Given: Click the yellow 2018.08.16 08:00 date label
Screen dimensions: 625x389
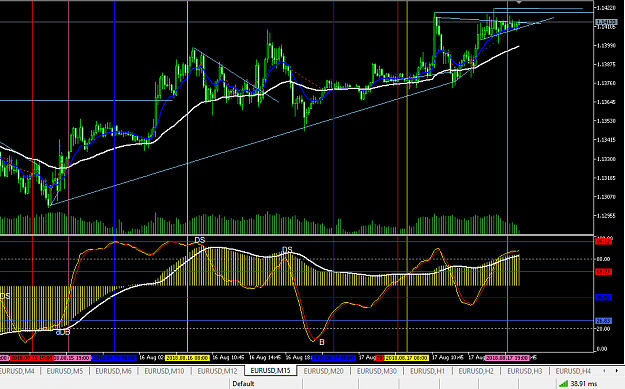Looking at the screenshot, I should [187, 358].
